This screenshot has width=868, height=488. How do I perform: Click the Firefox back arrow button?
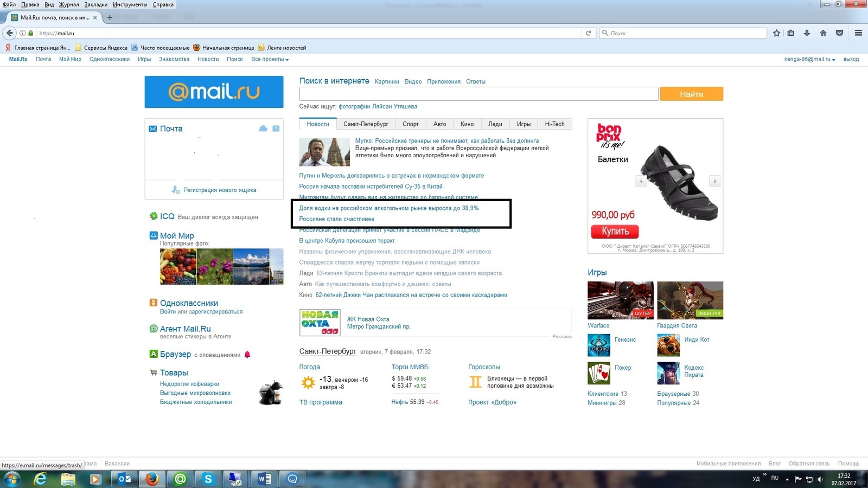(10, 33)
